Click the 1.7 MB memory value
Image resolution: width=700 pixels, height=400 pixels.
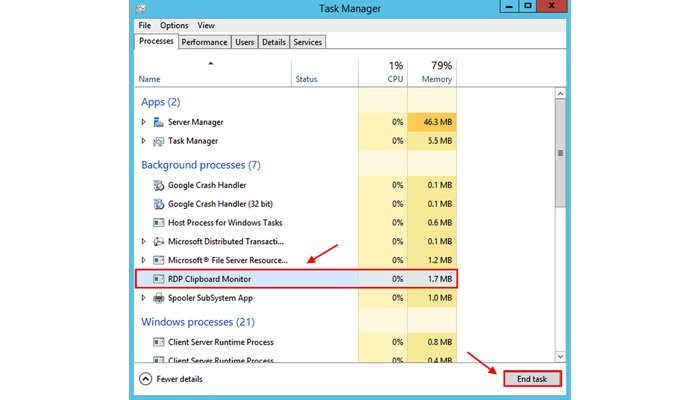tap(440, 279)
